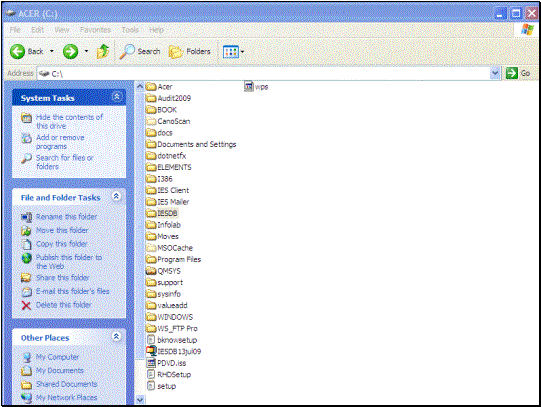Click the My Network Places icon
541x407 pixels.
(x=27, y=397)
